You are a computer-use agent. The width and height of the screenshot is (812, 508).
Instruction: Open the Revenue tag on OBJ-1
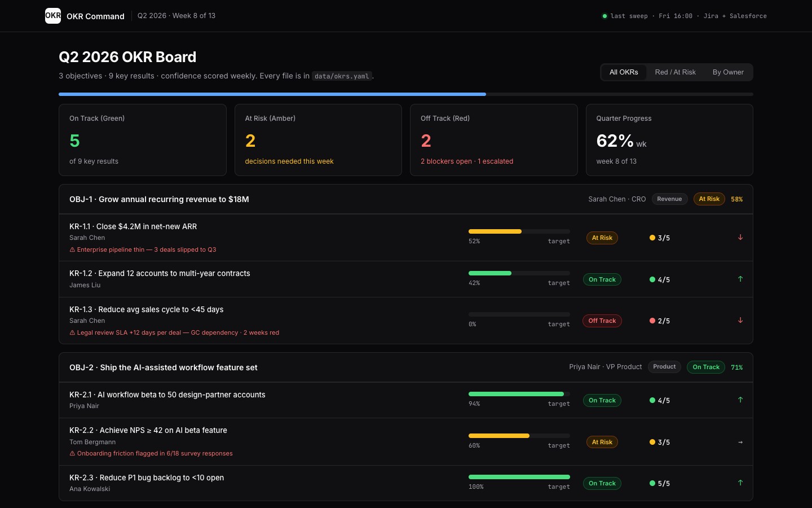point(669,199)
